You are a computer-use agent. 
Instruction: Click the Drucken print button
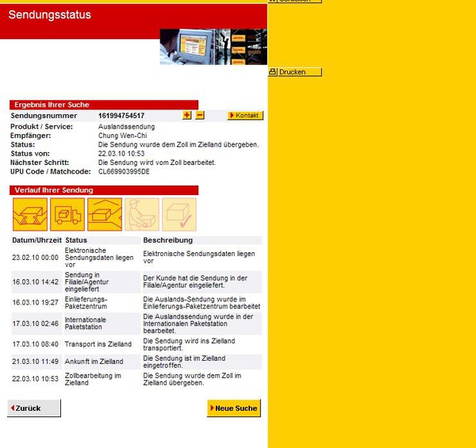pyautogui.click(x=300, y=72)
